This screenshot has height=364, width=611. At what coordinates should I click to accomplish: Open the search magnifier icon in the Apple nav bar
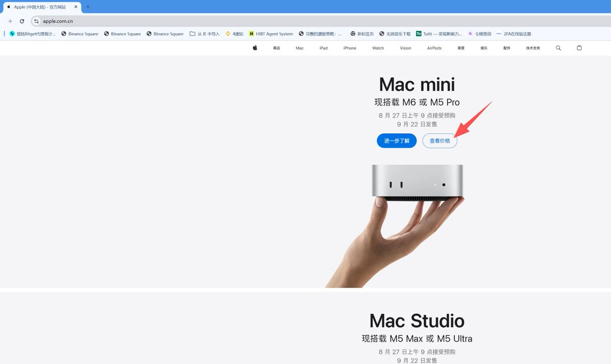559,48
